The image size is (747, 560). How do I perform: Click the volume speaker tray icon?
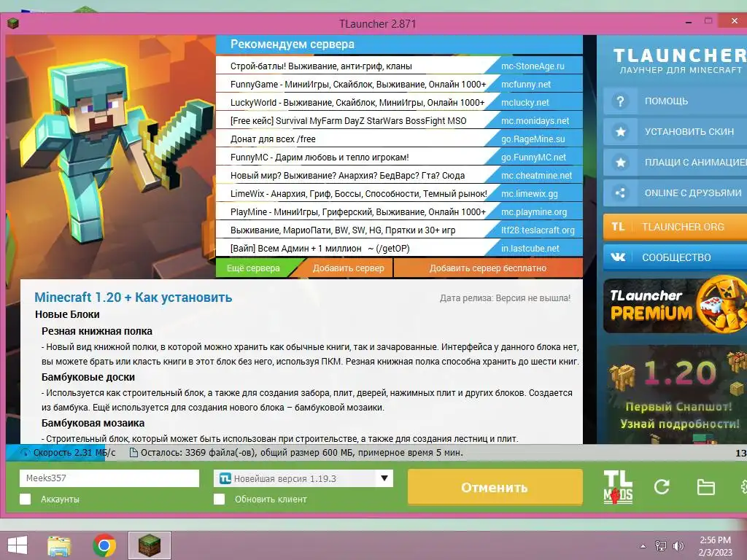pyautogui.click(x=678, y=545)
